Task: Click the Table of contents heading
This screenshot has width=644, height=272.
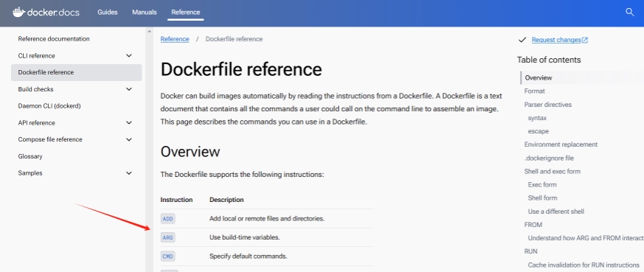Action: tap(549, 60)
